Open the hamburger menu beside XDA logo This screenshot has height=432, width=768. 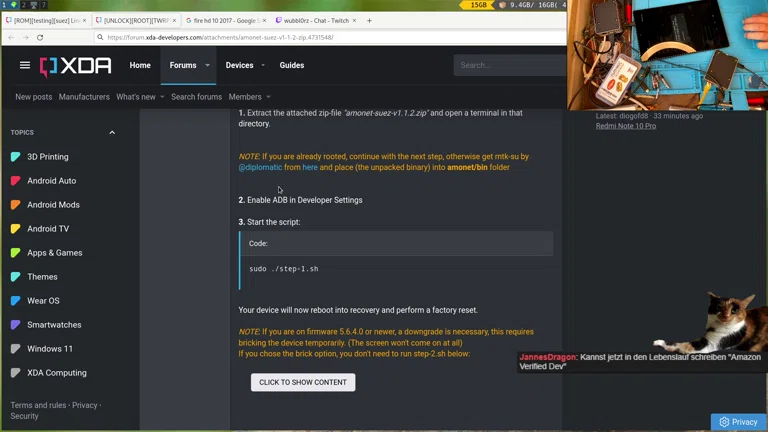click(25, 65)
